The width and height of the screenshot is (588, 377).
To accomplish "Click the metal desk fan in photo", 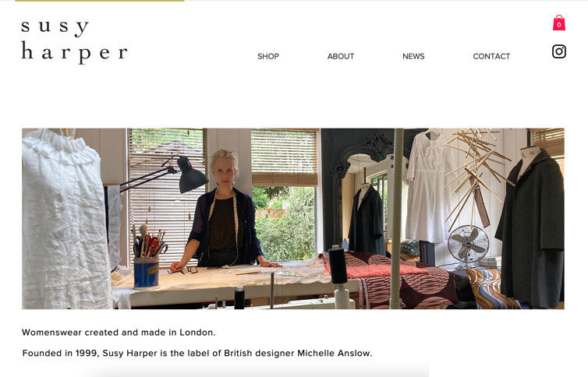I will (468, 245).
